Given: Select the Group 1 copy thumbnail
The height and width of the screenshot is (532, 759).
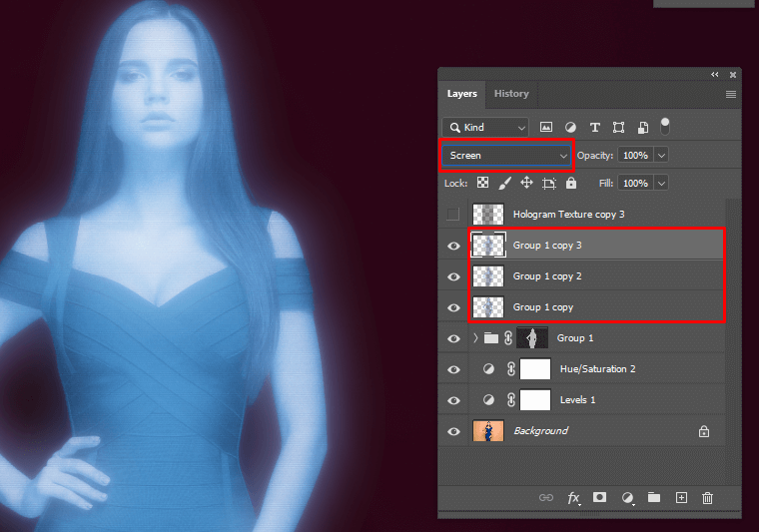Looking at the screenshot, I should click(488, 307).
